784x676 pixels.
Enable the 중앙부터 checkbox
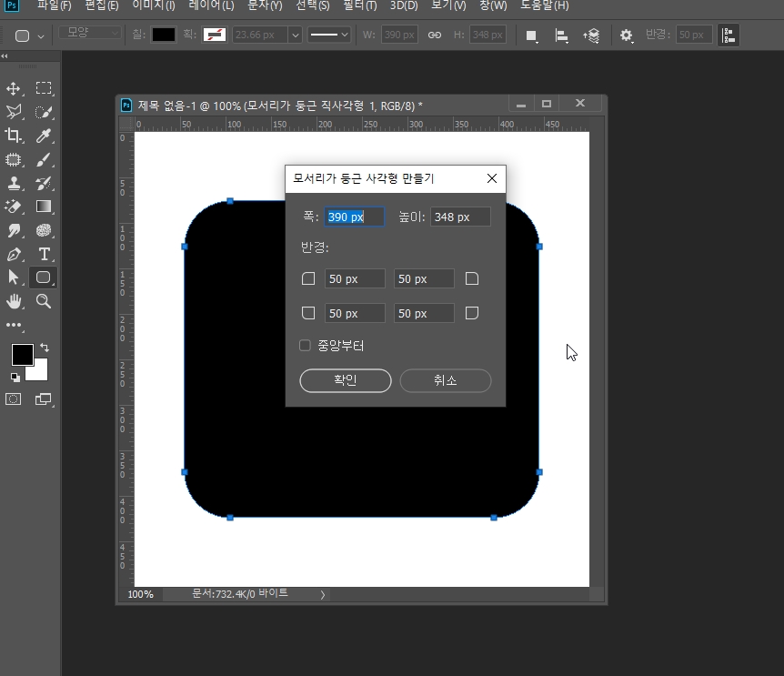click(305, 346)
